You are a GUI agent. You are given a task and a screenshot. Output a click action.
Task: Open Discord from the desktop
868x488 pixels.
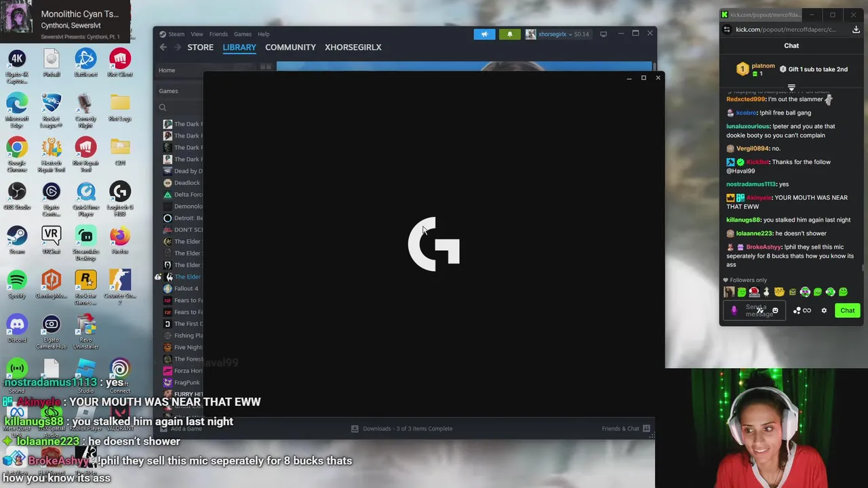[17, 329]
